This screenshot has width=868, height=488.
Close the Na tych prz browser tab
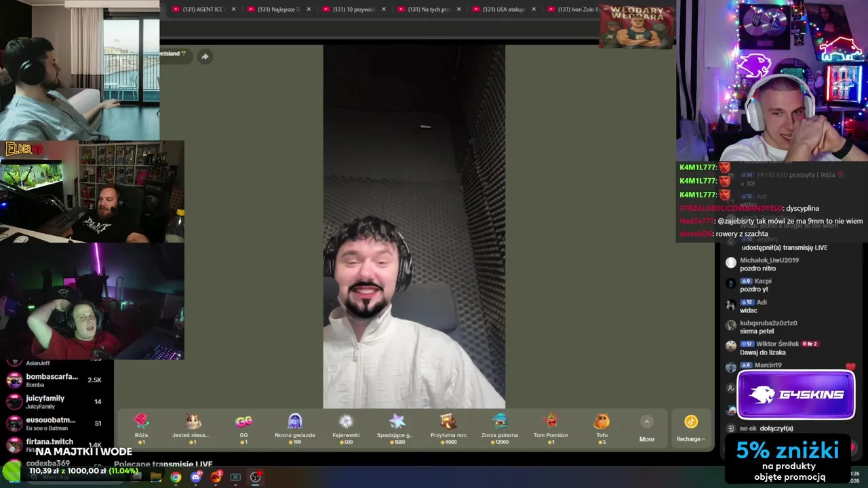tap(459, 9)
